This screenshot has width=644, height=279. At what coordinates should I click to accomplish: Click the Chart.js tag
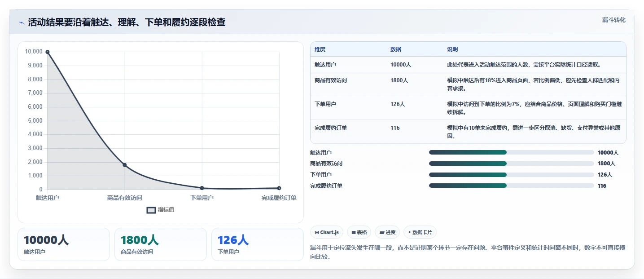327,232
